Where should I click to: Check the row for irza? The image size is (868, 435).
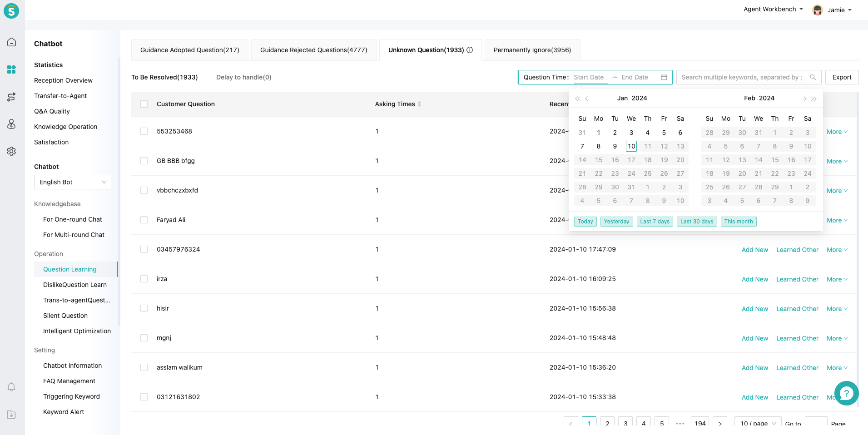coord(144,279)
